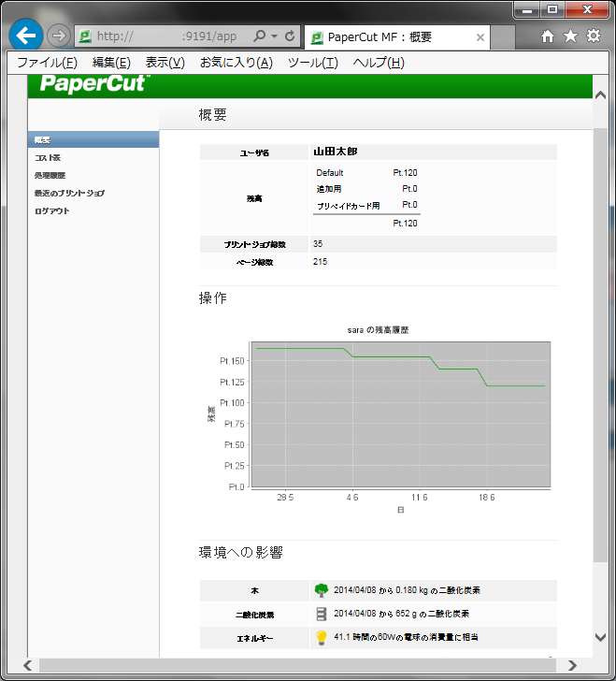Screen dimensions: 616x681
Task: Open 最近のプリント・ジョブ in the sidebar
Action: click(69, 194)
